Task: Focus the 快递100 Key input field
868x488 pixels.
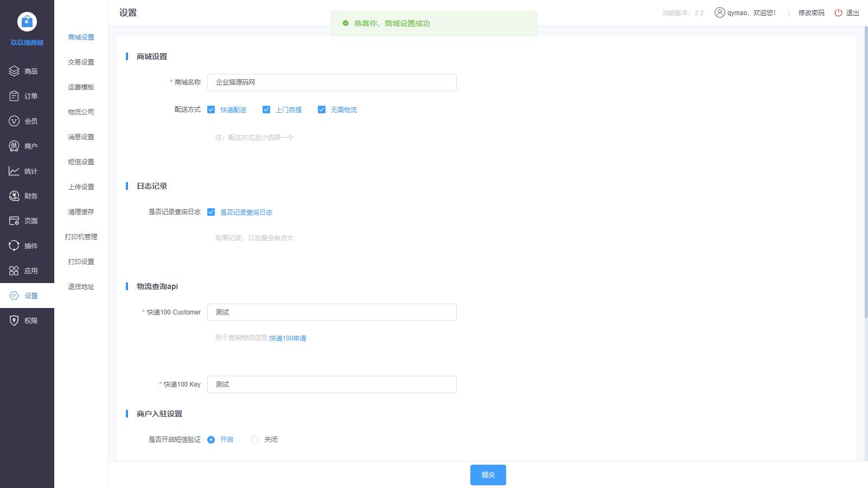Action: 332,384
